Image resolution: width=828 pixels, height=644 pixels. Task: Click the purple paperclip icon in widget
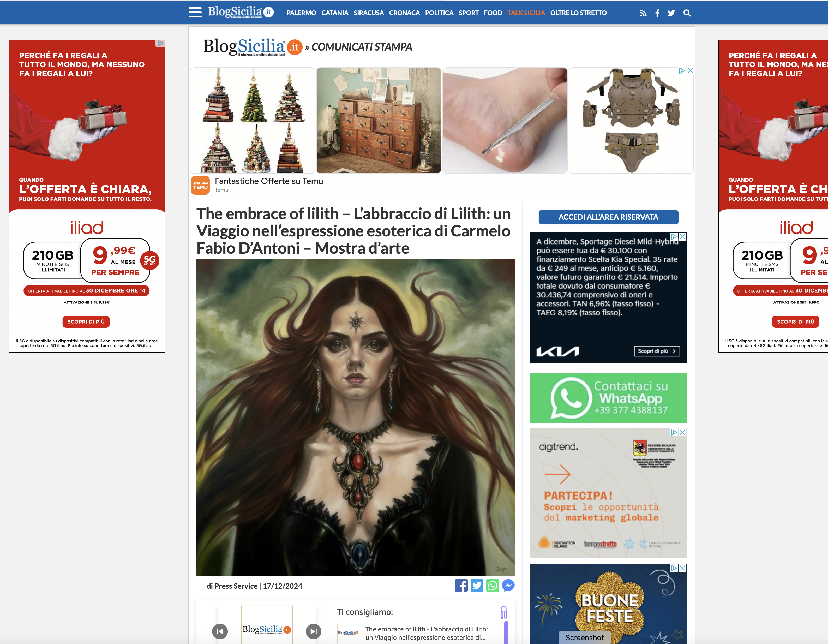coord(503,612)
